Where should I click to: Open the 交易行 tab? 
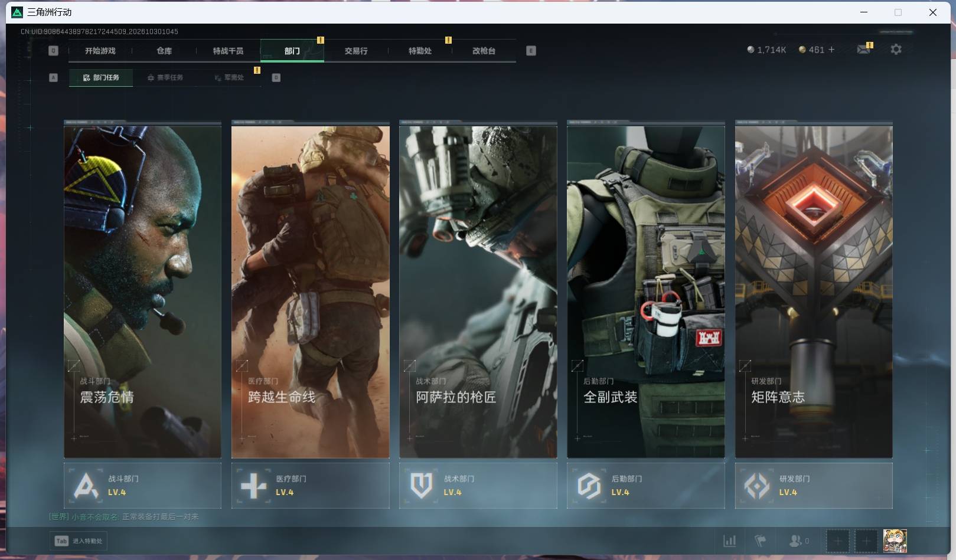pyautogui.click(x=356, y=51)
